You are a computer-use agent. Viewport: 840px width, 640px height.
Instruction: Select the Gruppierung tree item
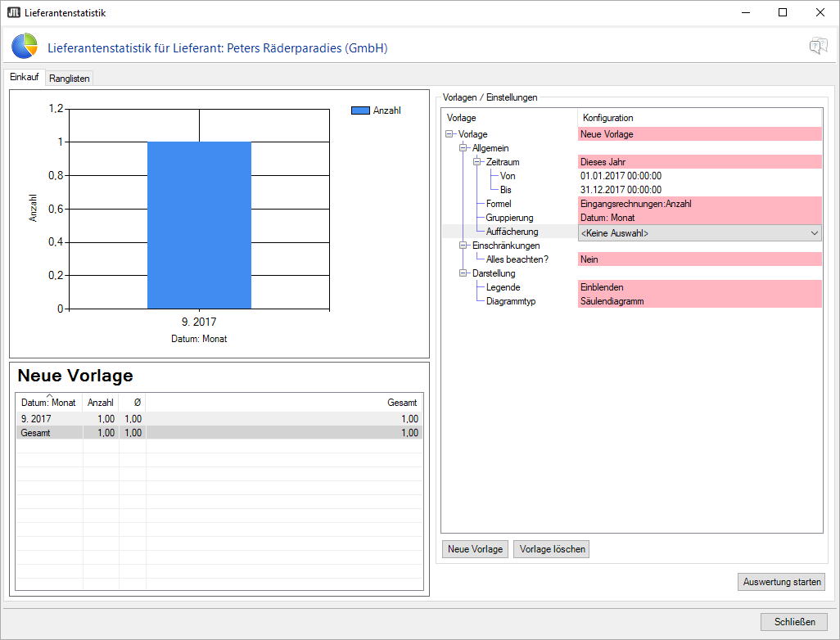pyautogui.click(x=509, y=218)
